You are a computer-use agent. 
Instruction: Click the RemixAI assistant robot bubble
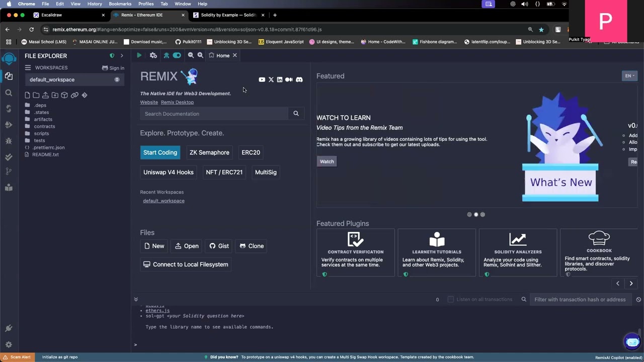pyautogui.click(x=632, y=341)
